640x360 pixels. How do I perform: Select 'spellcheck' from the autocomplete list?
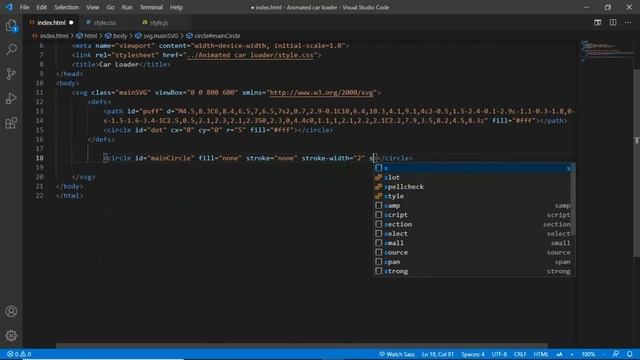coord(473,187)
